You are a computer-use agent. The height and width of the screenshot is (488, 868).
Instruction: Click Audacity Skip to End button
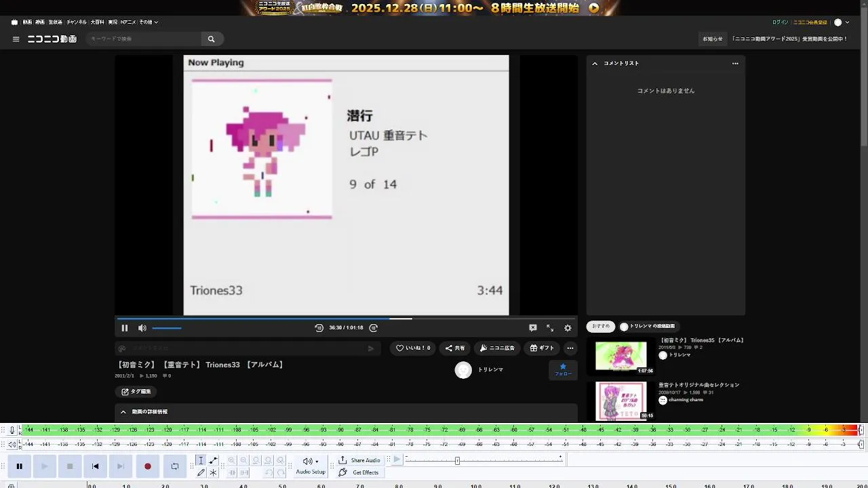tap(121, 466)
